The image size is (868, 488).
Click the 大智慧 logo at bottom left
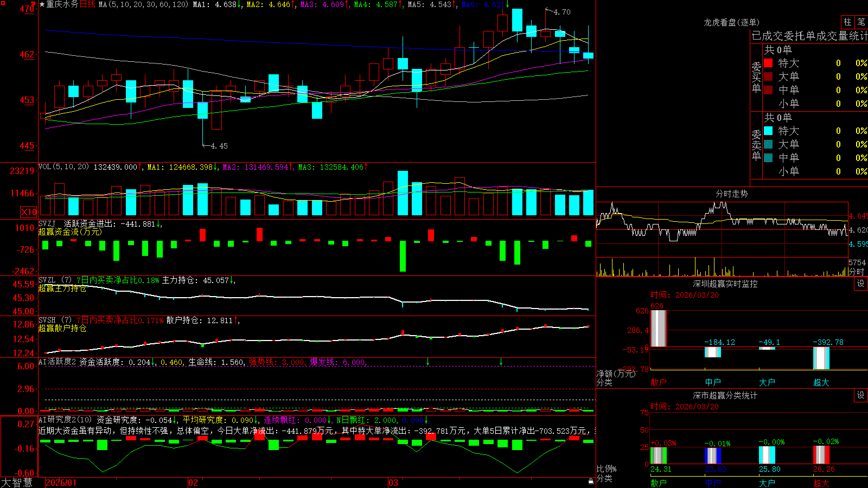(17, 483)
